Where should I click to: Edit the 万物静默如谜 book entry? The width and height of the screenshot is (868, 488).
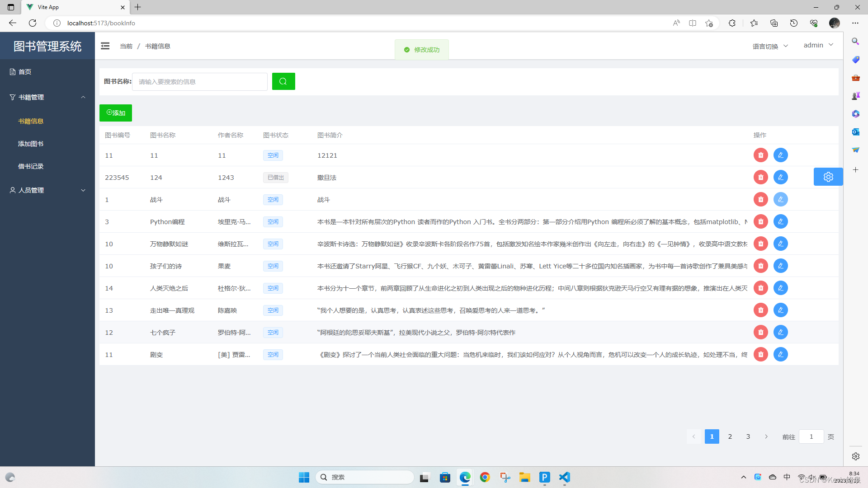click(781, 244)
